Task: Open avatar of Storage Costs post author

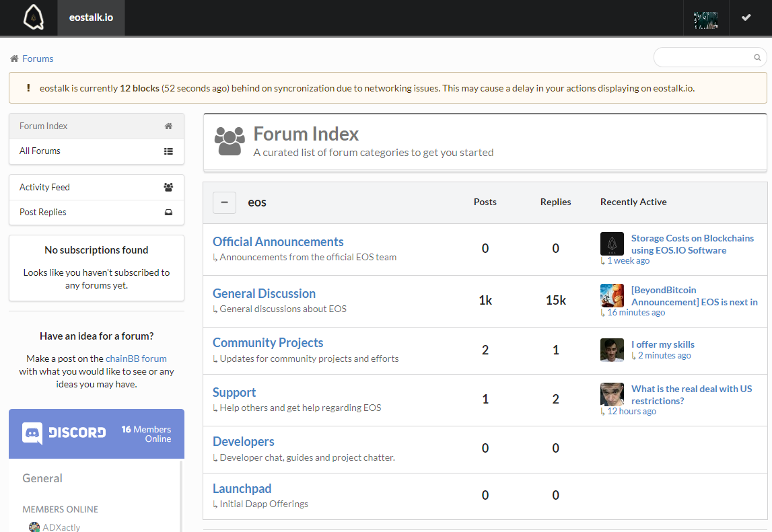Action: (x=612, y=244)
